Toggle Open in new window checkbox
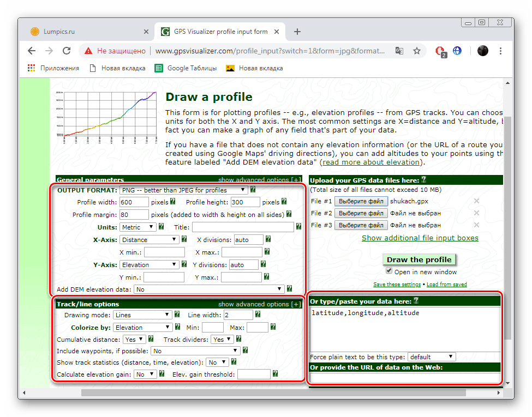 [389, 271]
